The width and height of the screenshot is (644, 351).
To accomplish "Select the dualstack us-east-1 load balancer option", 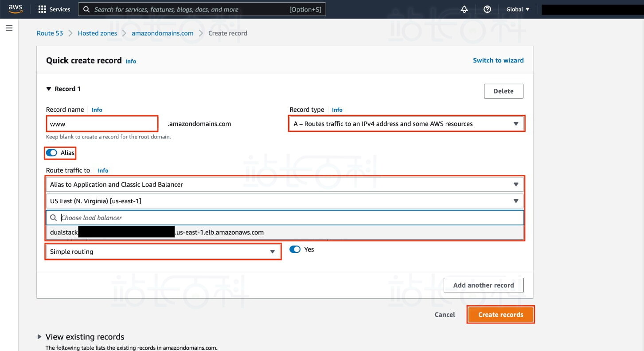I will click(x=285, y=233).
